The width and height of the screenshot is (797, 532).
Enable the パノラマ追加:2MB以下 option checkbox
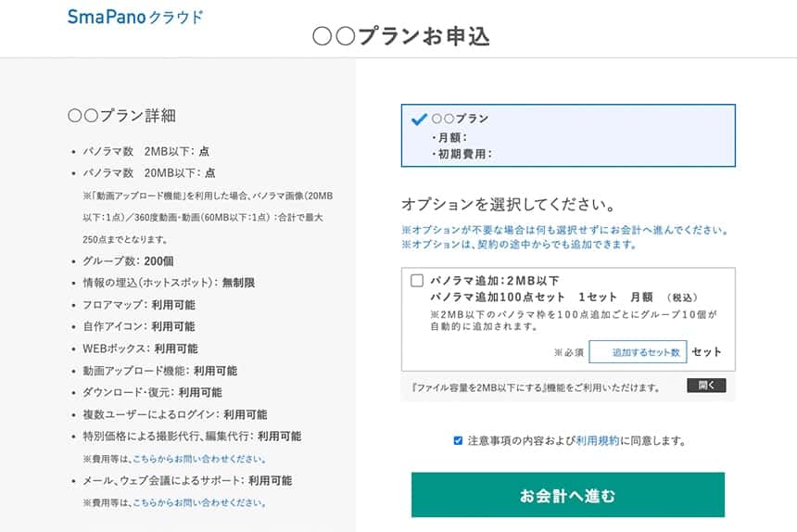[417, 280]
